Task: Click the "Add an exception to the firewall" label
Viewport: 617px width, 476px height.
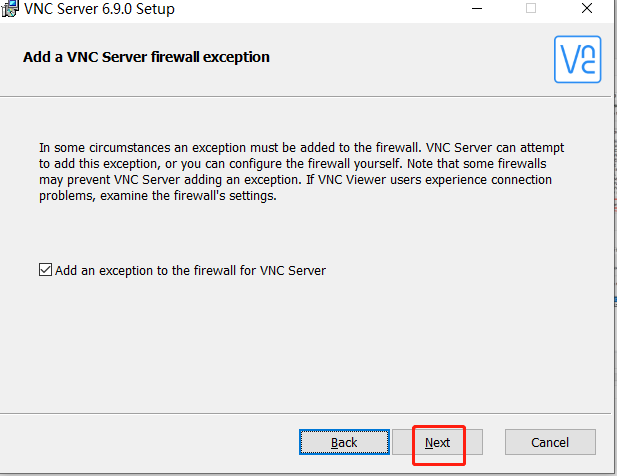Action: [190, 270]
